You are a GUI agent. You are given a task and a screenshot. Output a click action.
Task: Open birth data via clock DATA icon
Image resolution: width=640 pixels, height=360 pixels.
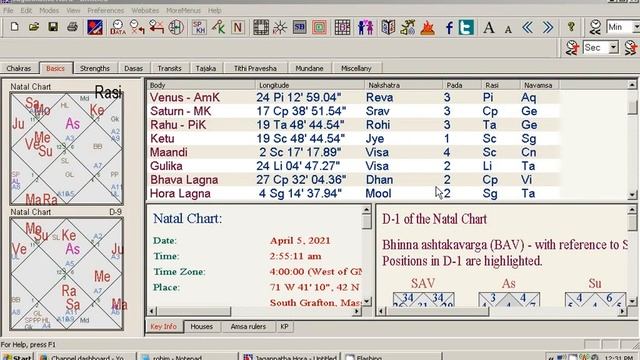click(x=118, y=27)
